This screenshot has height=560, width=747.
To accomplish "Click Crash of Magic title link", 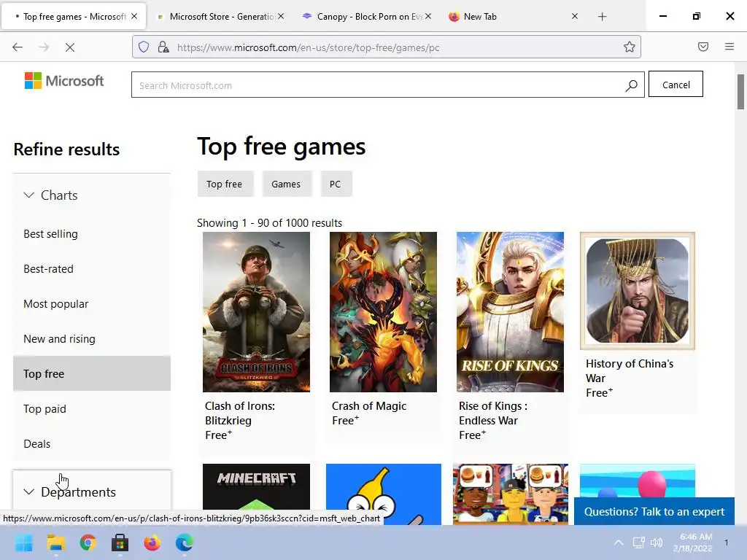I will click(x=369, y=405).
